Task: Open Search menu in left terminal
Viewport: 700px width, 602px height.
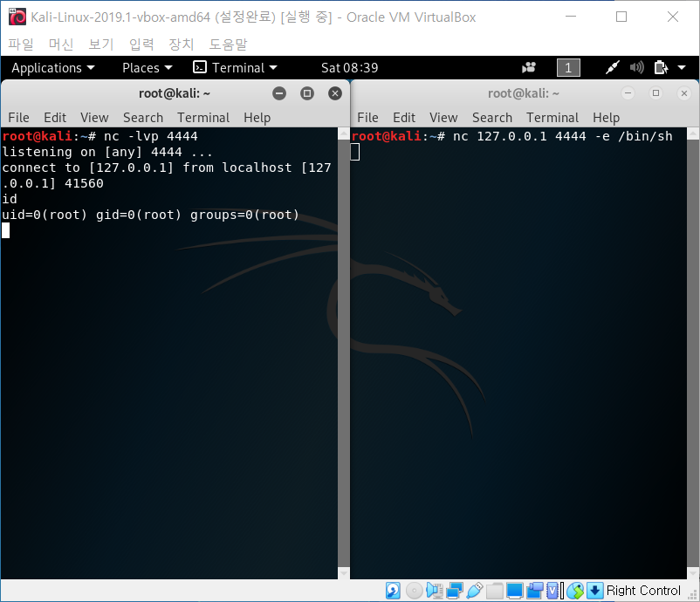Action: 143,118
